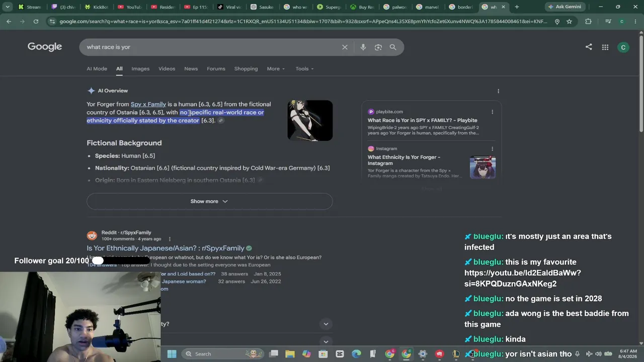Reload the current page
The width and height of the screenshot is (644, 362).
tap(36, 22)
